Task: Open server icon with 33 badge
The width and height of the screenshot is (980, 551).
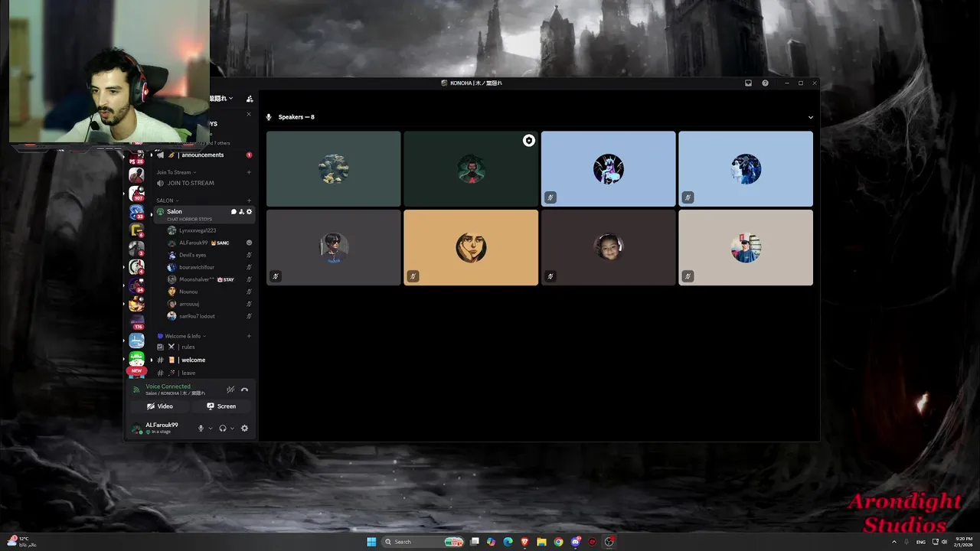Action: (x=136, y=212)
